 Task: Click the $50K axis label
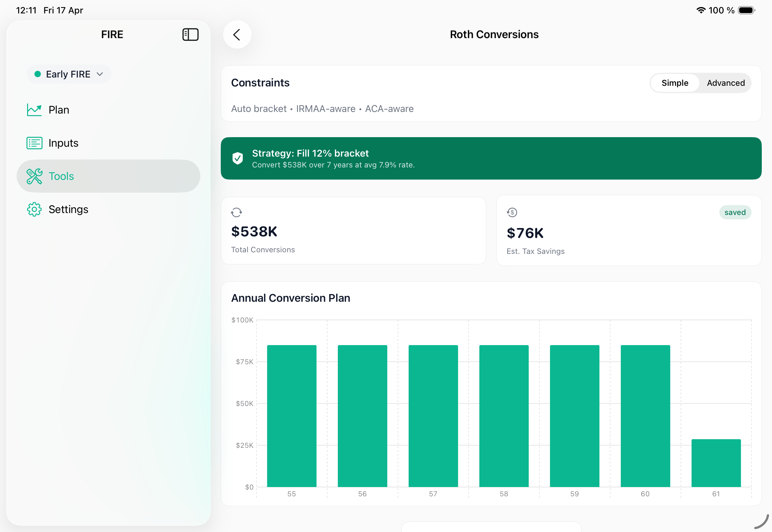click(x=244, y=404)
